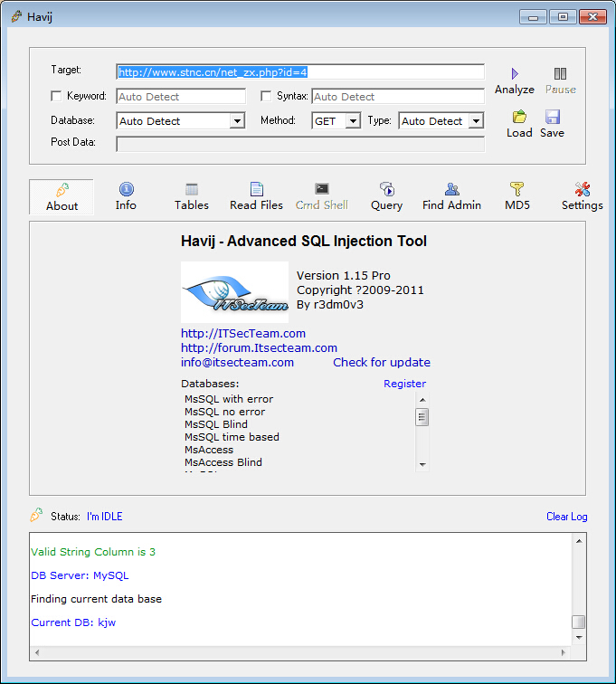Click the databases list scroll-down arrow
The width and height of the screenshot is (616, 684).
click(422, 464)
